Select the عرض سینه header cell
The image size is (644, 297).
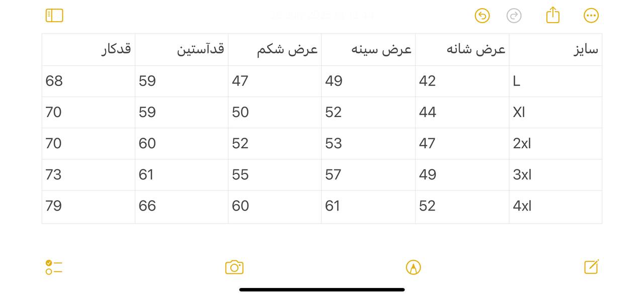368,49
